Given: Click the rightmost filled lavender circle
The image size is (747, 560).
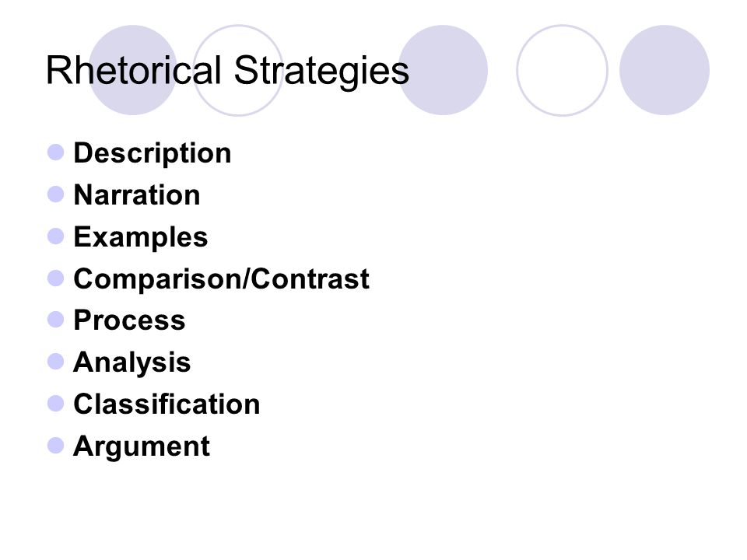Looking at the screenshot, I should tap(665, 70).
